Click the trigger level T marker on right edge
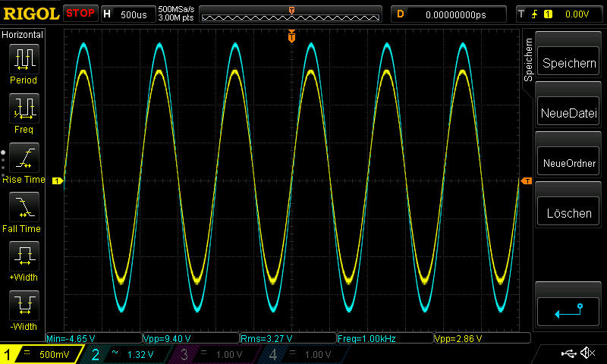Viewport: 607px width, 364px height. coord(527,181)
